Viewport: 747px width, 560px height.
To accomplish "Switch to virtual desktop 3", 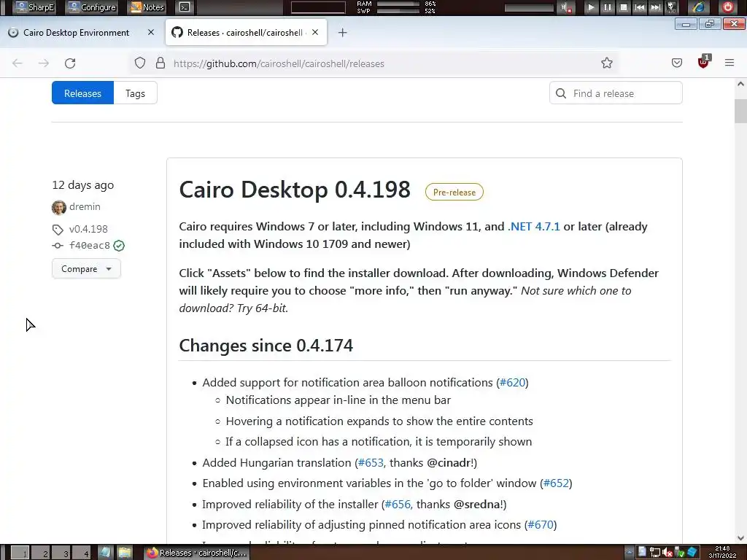I will [x=61, y=553].
